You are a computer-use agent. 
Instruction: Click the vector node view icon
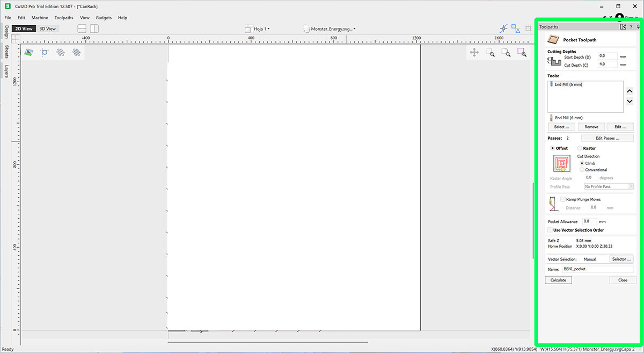tap(45, 52)
